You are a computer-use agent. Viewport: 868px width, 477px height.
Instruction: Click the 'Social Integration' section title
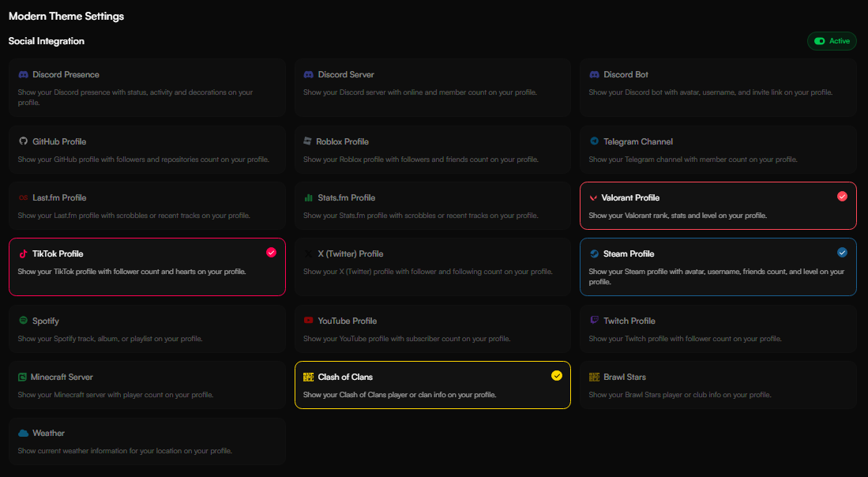point(47,41)
